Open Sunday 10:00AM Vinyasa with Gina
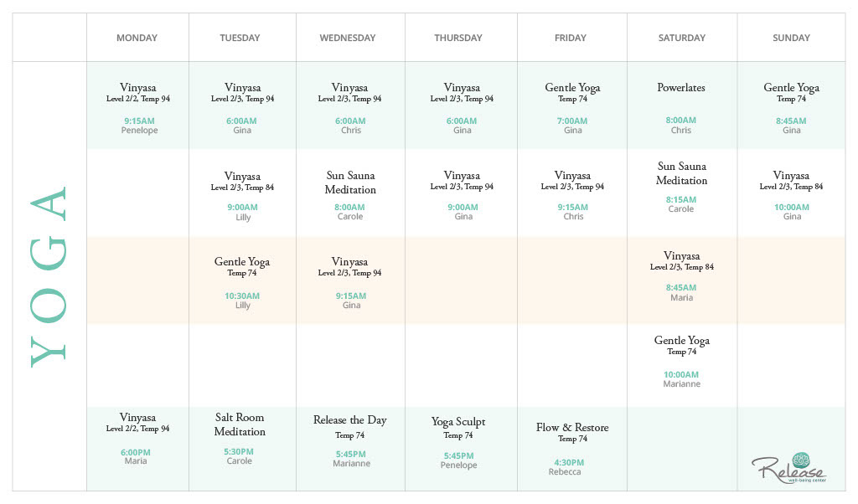The width and height of the screenshot is (858, 504). [791, 196]
